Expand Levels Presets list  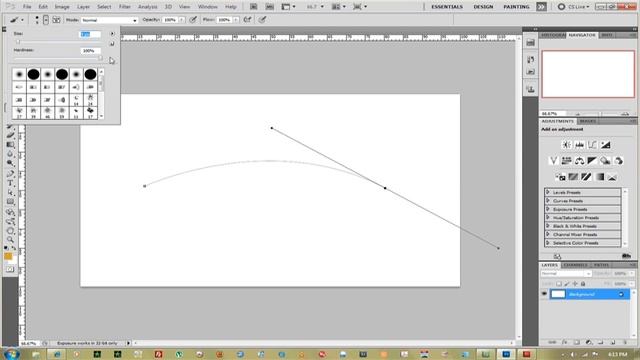[x=548, y=192]
